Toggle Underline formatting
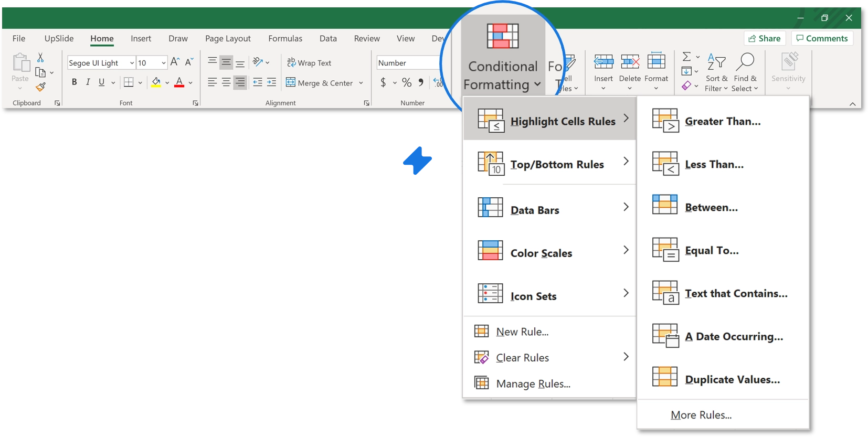 point(101,82)
